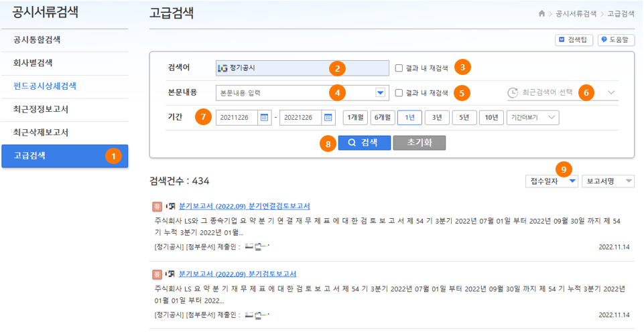Expand the 본문내용 dropdown arrow
This screenshot has height=336, width=644.
381,93
